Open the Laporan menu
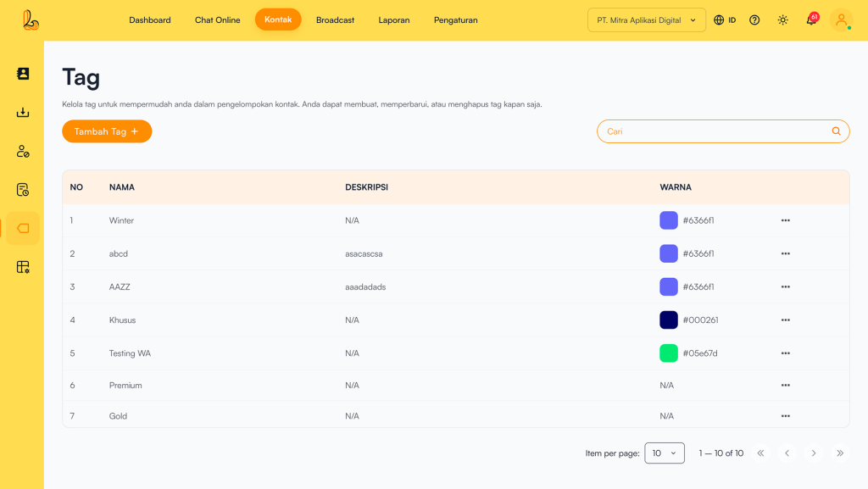The width and height of the screenshot is (868, 489). [x=394, y=20]
